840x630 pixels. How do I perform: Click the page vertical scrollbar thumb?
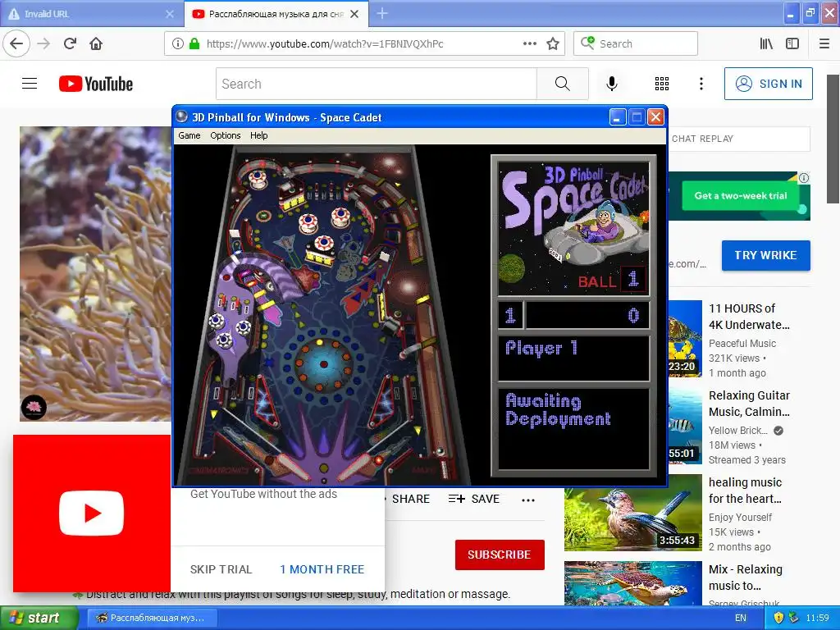click(x=833, y=139)
